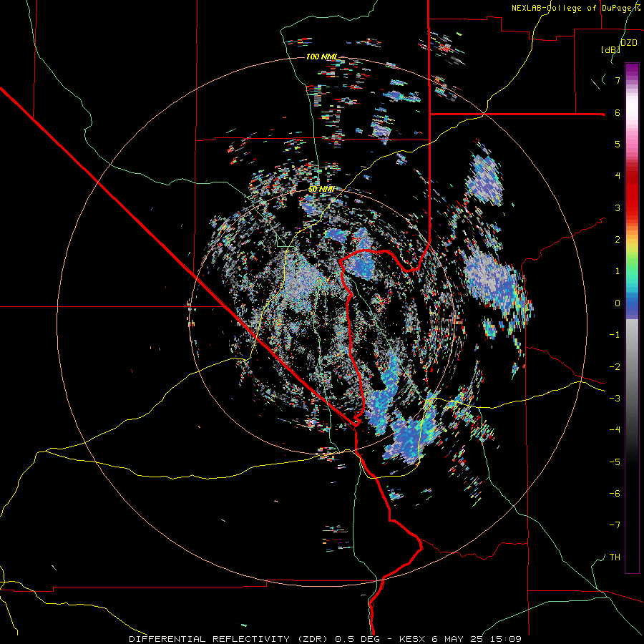This screenshot has width=644, height=644.
Task: Click the [dB] units label
Action: click(610, 49)
